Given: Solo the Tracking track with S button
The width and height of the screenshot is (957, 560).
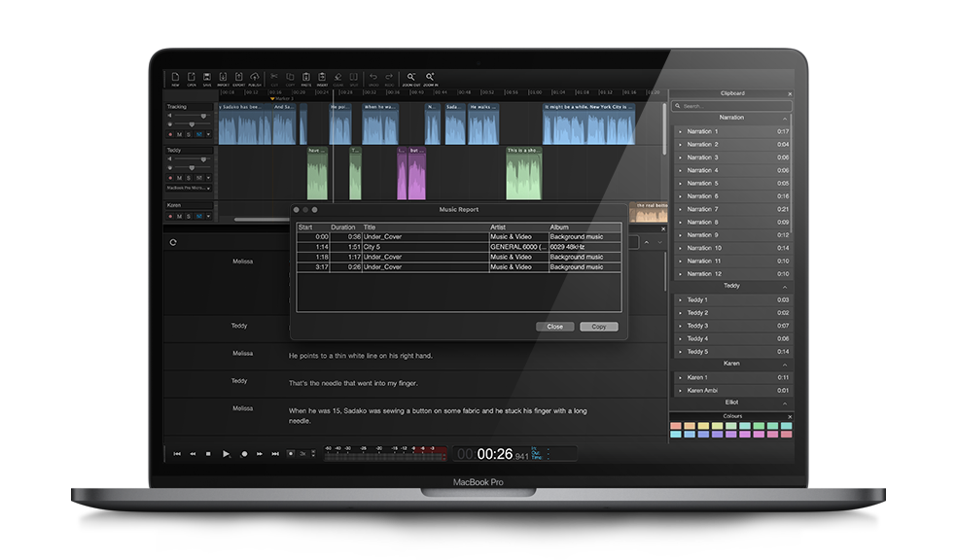Looking at the screenshot, I should click(188, 134).
